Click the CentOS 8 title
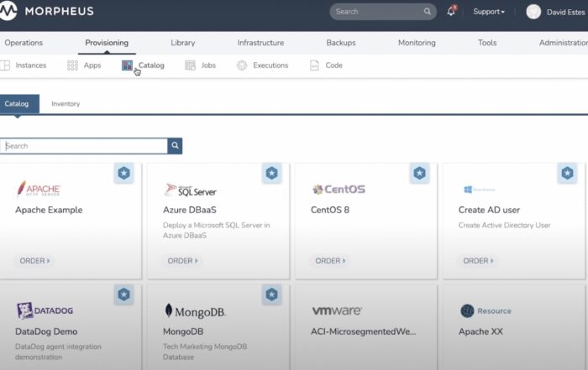Viewport: 588px width, 370px height. 329,210
